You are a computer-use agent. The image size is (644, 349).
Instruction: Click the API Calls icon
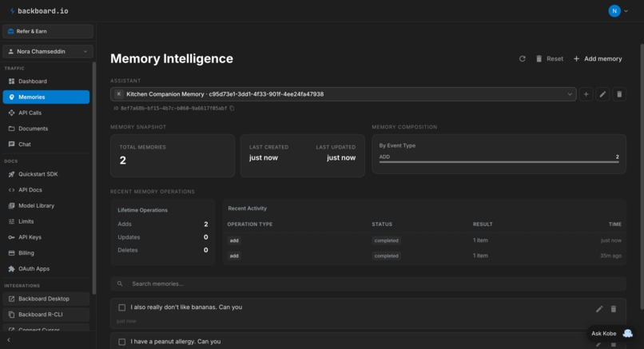tap(11, 113)
